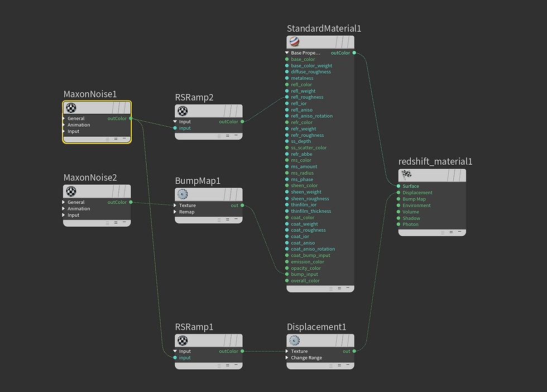This screenshot has width=547, height=392.
Task: Show only connected ports on MaxonNoise1 footer
Action: pos(116,139)
